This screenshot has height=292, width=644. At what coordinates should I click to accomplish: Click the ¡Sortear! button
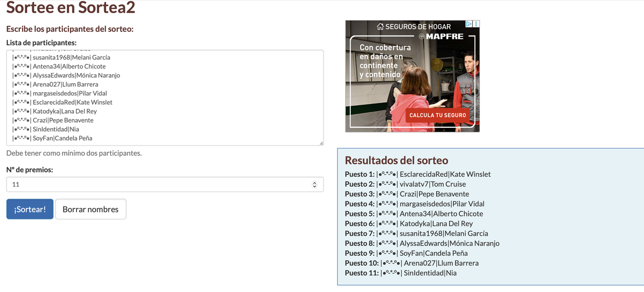click(x=30, y=209)
